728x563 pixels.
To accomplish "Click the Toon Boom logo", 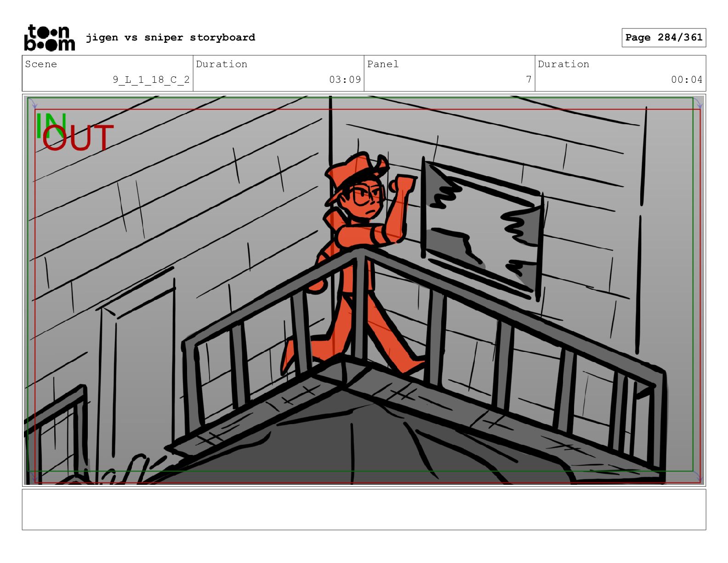I will coord(49,38).
